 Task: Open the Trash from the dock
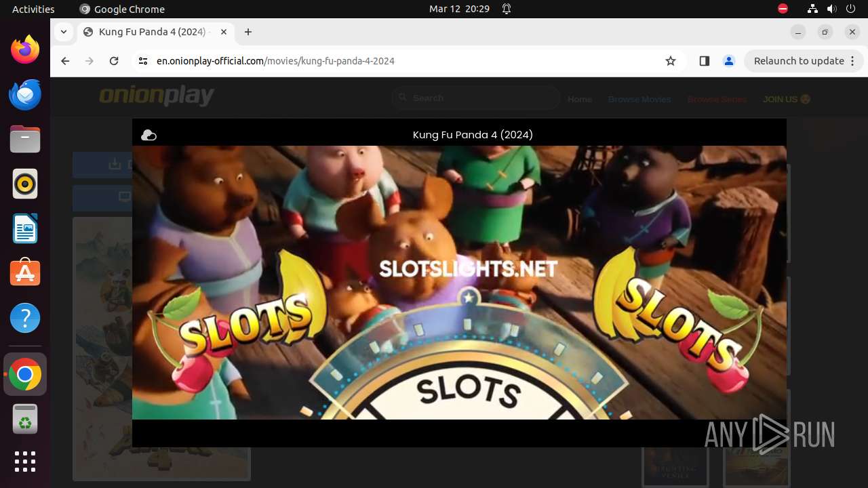click(25, 419)
